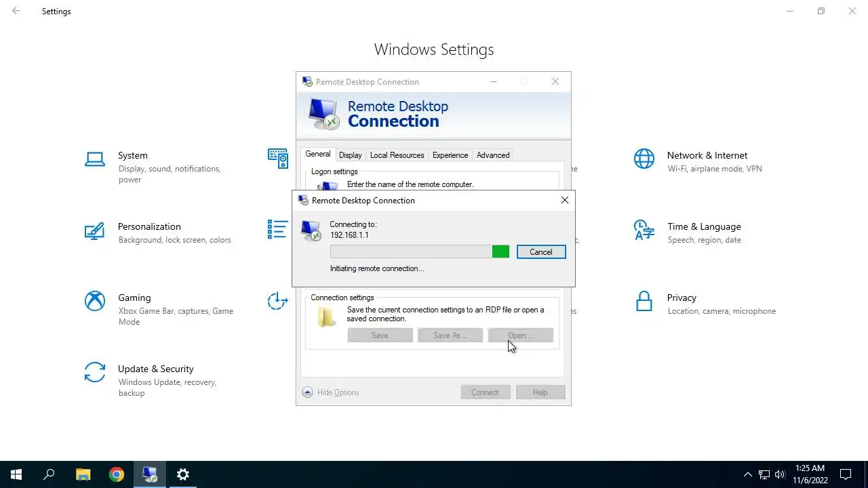Open Personalization settings
The image size is (868, 488).
click(x=159, y=232)
